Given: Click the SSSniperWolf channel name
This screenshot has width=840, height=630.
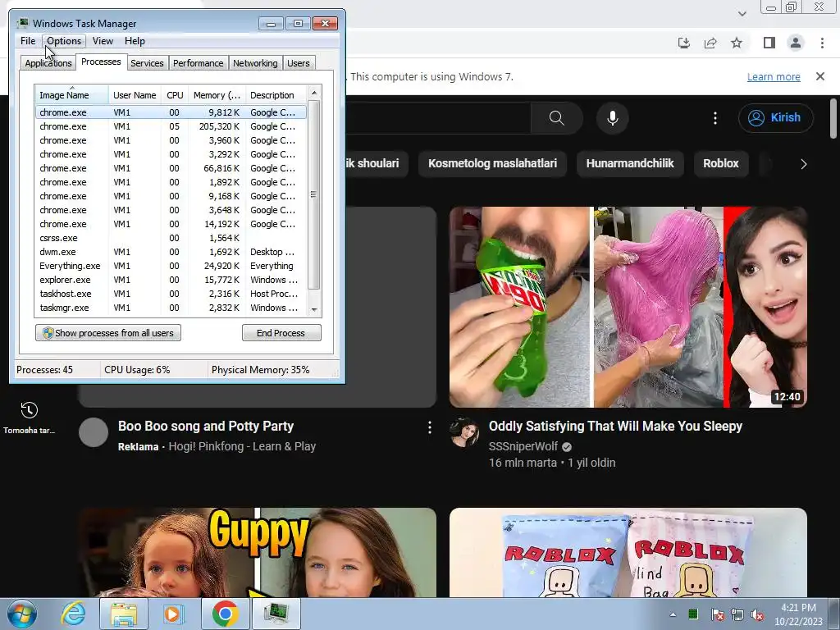Looking at the screenshot, I should point(523,446).
